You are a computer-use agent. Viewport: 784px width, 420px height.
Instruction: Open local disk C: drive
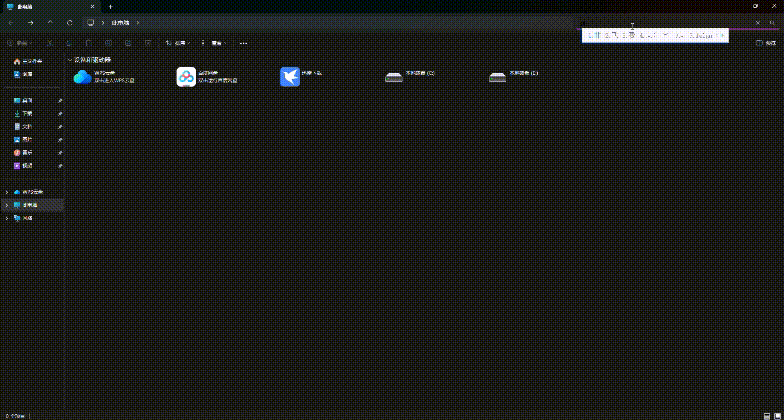tap(394, 77)
